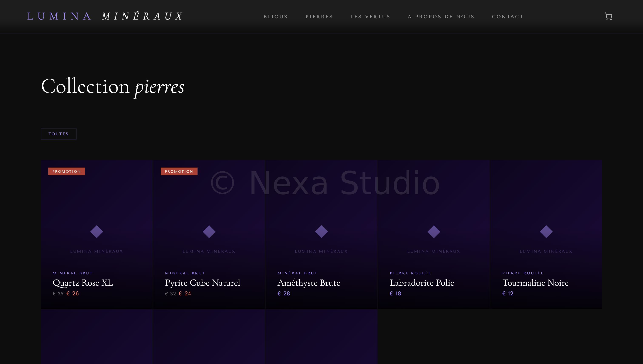Open the shopping cart icon
Image resolution: width=643 pixels, height=364 pixels.
click(609, 17)
